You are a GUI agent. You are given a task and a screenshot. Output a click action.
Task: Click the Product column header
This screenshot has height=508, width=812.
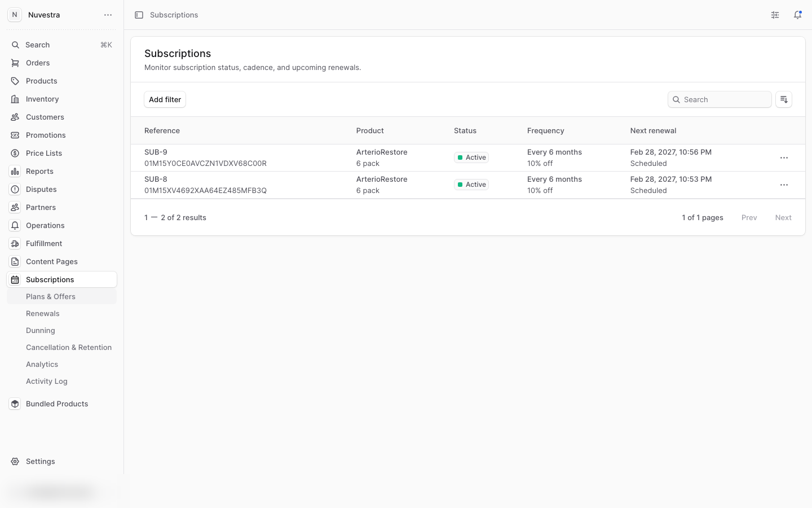click(370, 130)
